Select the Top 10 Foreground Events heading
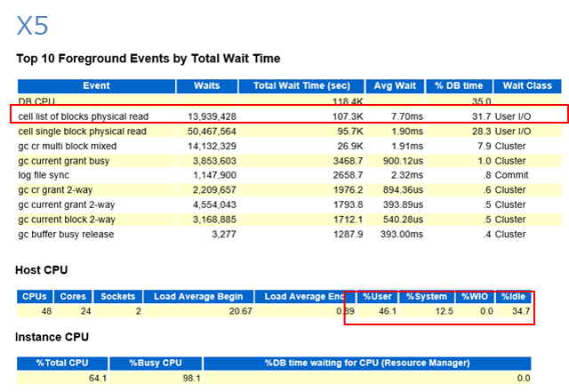The image size is (569, 392). click(x=148, y=59)
